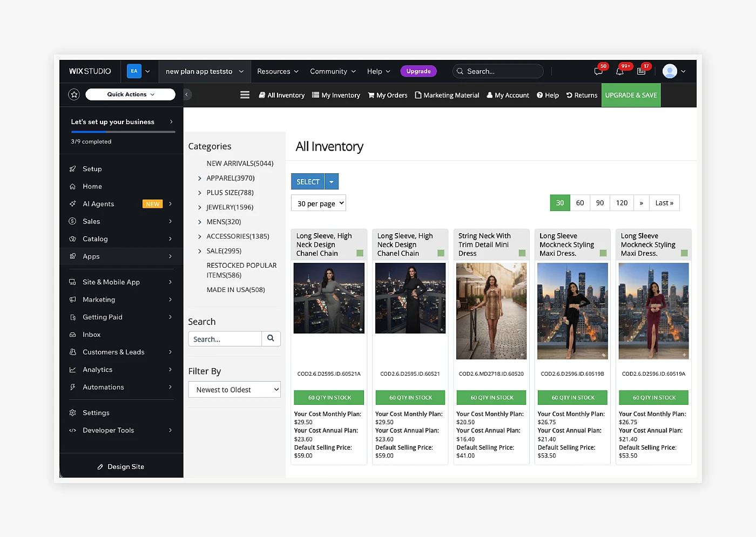Image resolution: width=756 pixels, height=537 pixels.
Task: Toggle selection box on COD2.6.D2596.ID.60519B card
Action: [603, 253]
